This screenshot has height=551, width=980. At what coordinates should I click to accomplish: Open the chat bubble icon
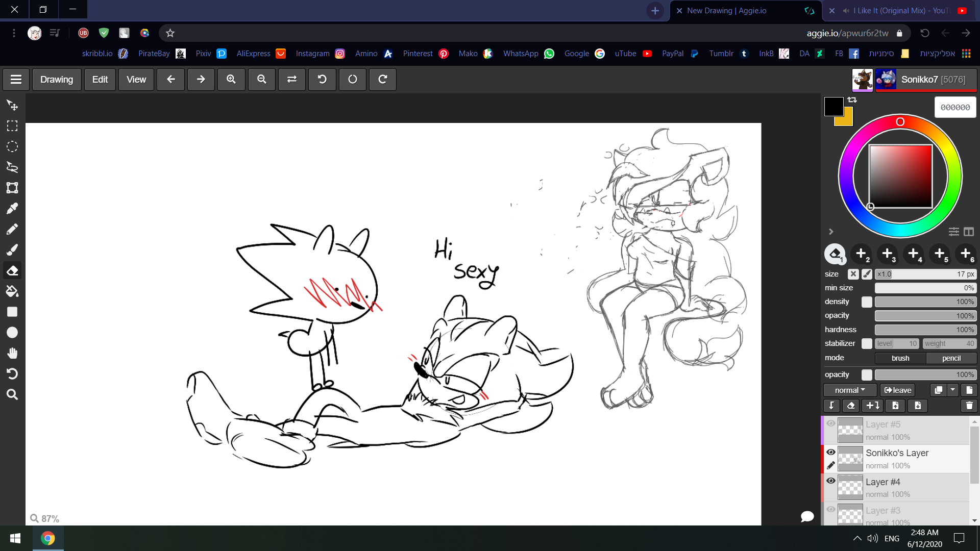tap(807, 517)
